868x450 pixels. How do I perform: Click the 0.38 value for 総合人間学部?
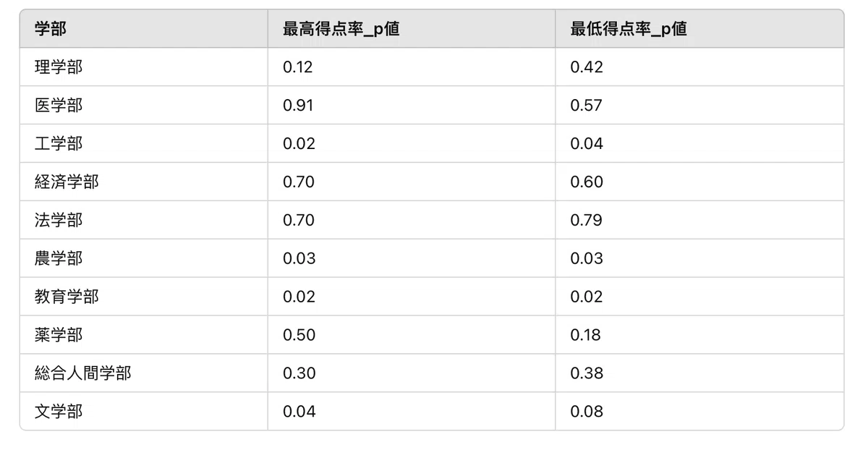(587, 374)
